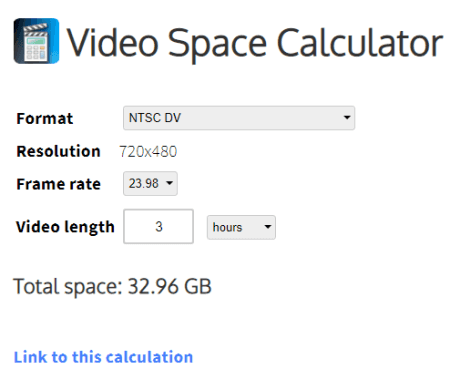
Task: Click the 720x480 resolution value
Action: pos(148,152)
